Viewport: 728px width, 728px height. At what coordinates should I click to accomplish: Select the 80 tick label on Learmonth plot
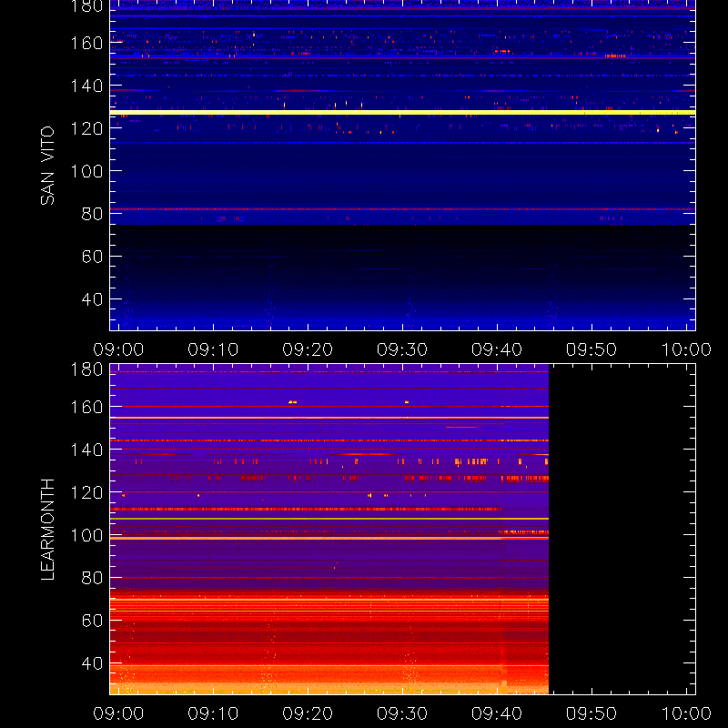pos(92,578)
